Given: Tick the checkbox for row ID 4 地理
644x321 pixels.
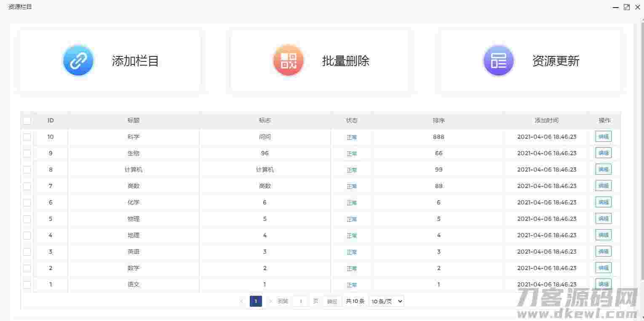Looking at the screenshot, I should pyautogui.click(x=27, y=236).
